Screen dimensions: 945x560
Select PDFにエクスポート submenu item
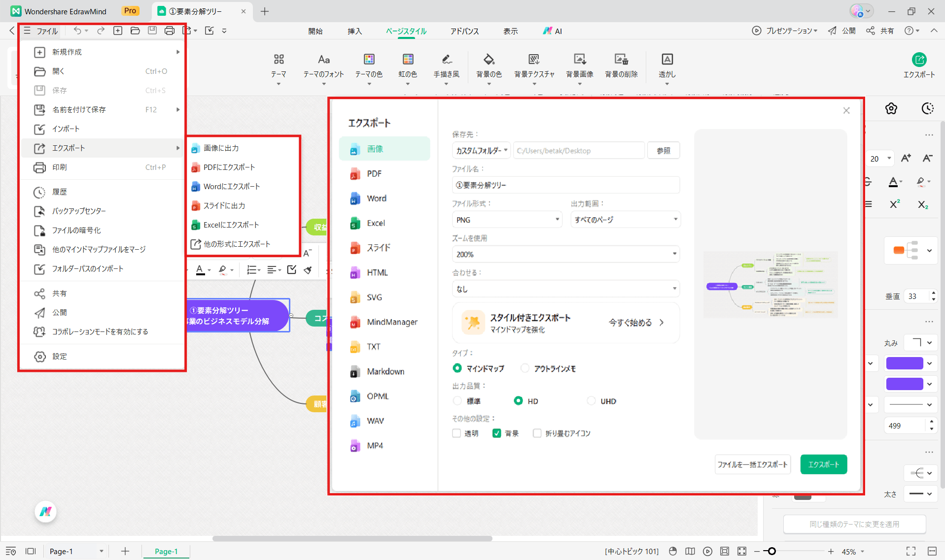coord(244,167)
